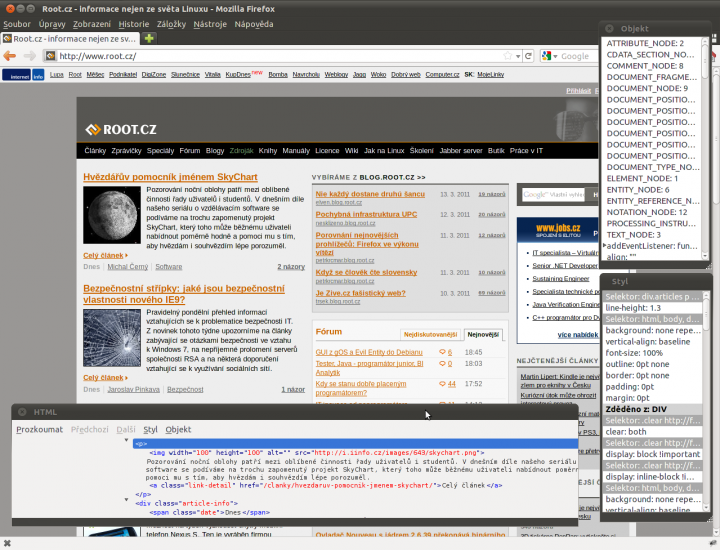Click the URL address field
The image size is (720, 550).
pyautogui.click(x=279, y=56)
